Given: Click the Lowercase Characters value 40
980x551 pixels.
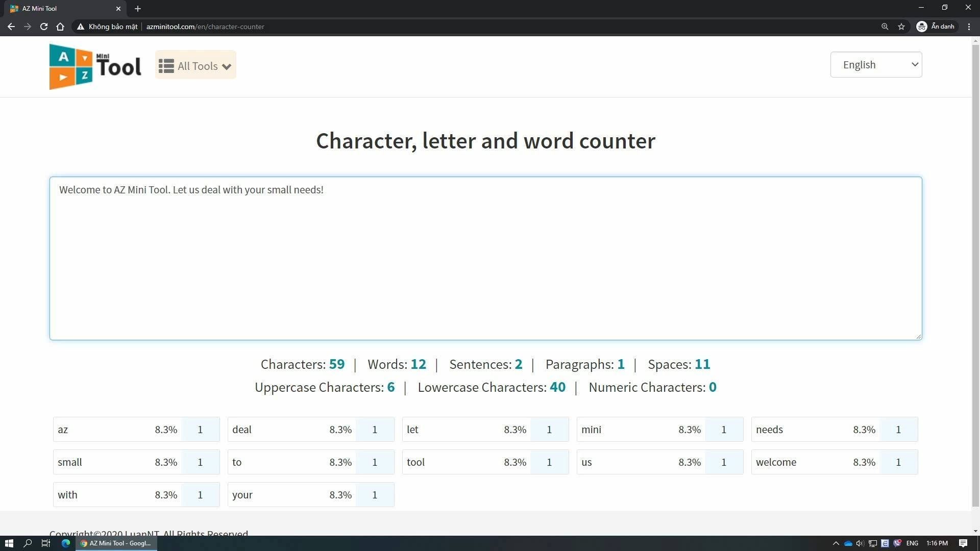Looking at the screenshot, I should click(557, 387).
